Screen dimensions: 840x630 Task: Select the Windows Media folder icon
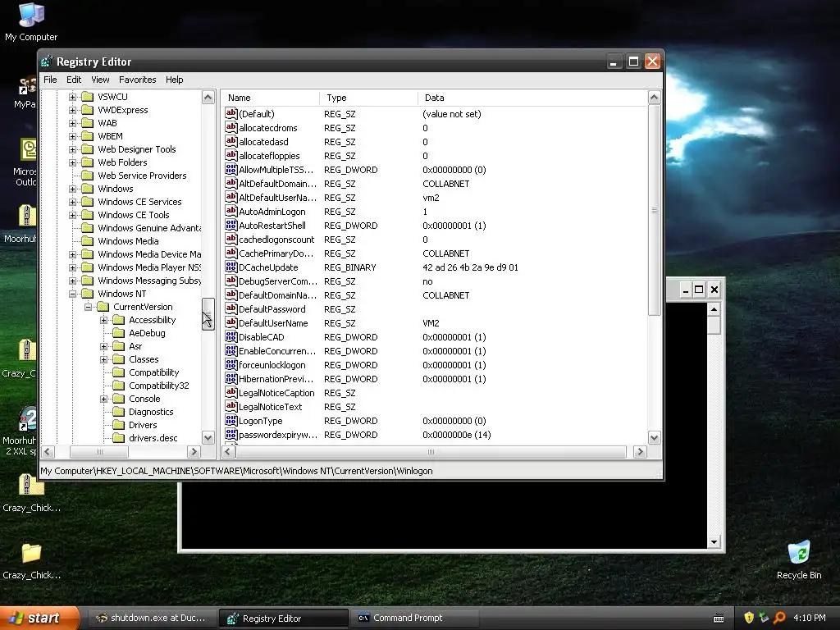click(x=87, y=241)
